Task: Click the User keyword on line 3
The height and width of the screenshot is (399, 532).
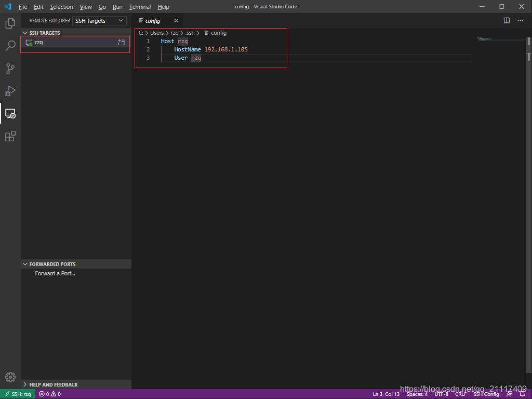Action: (x=181, y=58)
